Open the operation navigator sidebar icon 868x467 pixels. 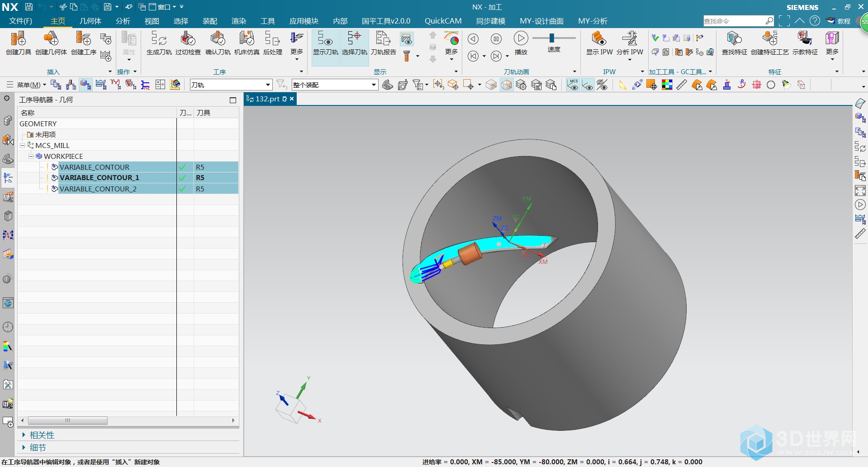pyautogui.click(x=8, y=178)
